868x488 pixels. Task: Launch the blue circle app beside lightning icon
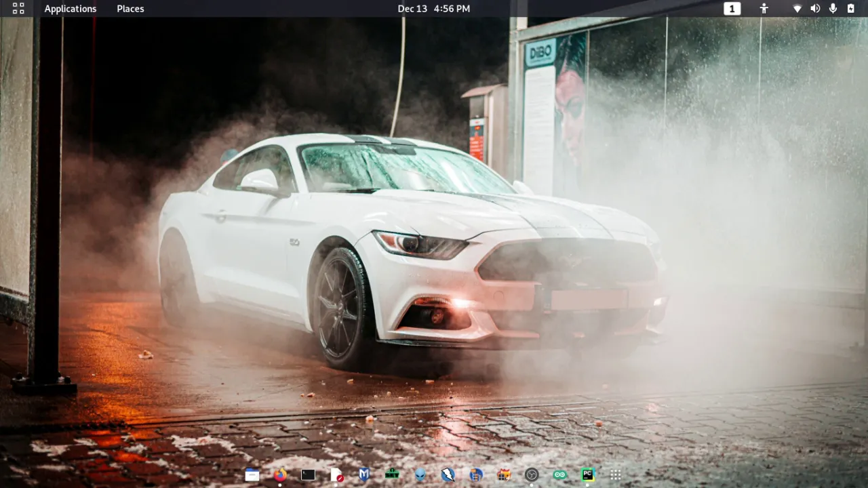point(476,475)
